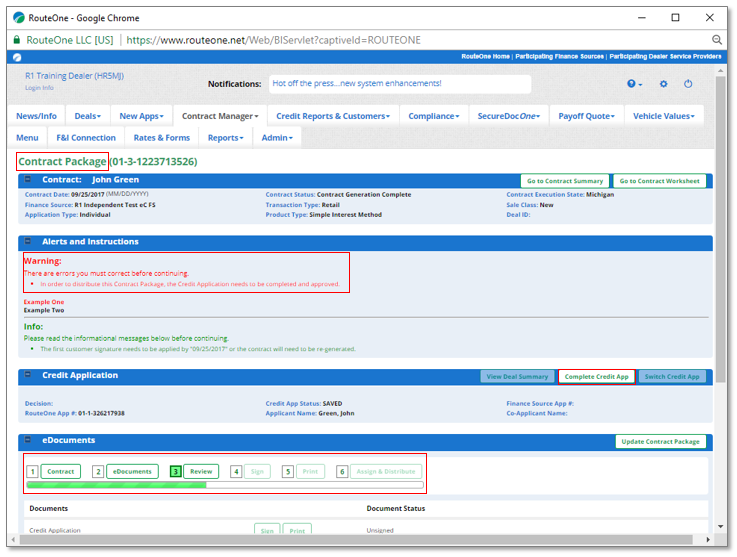737x557 pixels.
Task: Open the Payoff Quote dropdown
Action: coord(586,116)
